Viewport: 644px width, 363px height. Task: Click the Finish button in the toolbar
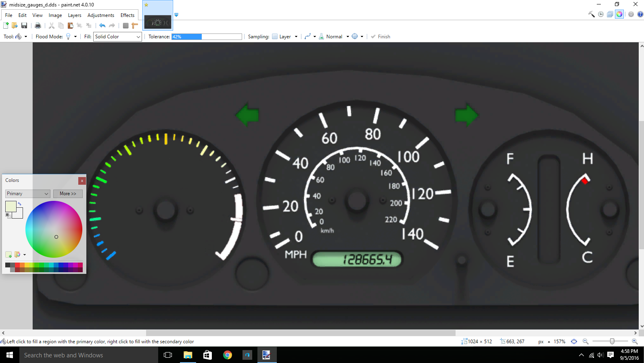pos(381,37)
